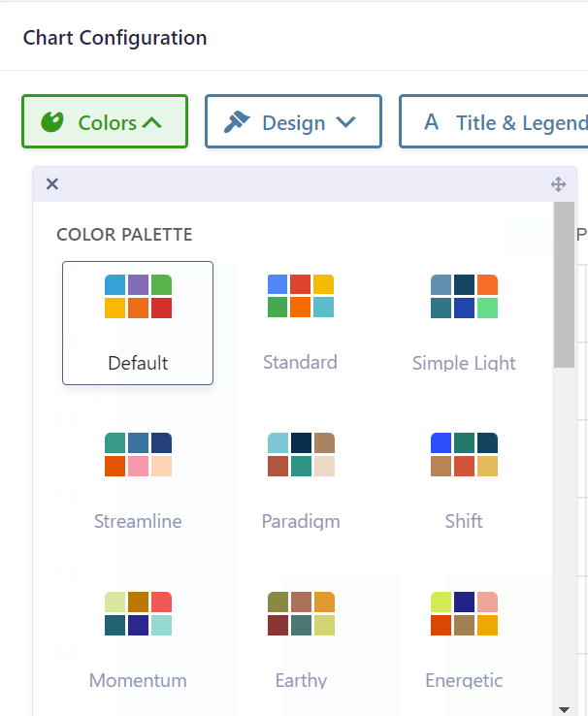Viewport: 588px width, 716px height.
Task: Choose the Shift color palette
Action: point(464,481)
